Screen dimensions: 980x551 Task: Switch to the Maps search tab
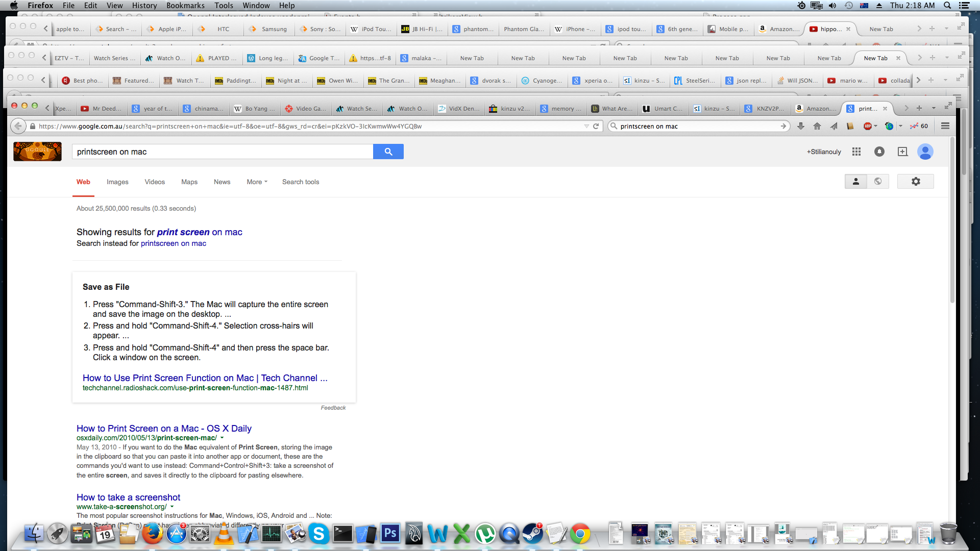[189, 182]
